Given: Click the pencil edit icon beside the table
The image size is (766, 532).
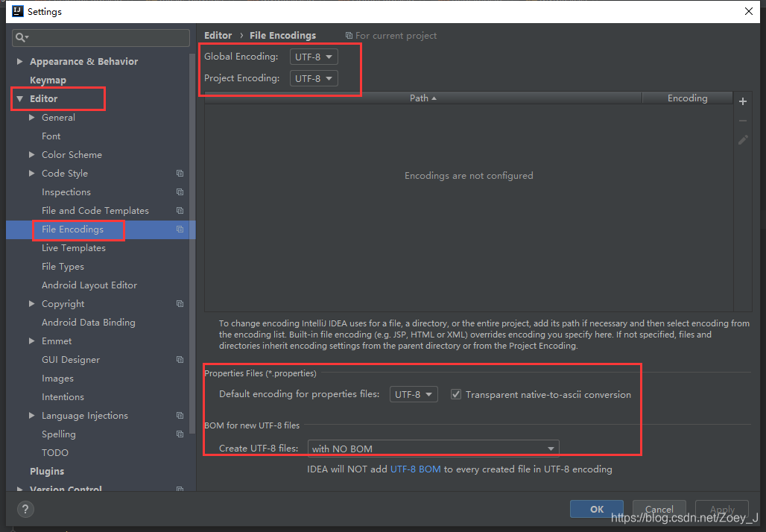Looking at the screenshot, I should pyautogui.click(x=743, y=140).
